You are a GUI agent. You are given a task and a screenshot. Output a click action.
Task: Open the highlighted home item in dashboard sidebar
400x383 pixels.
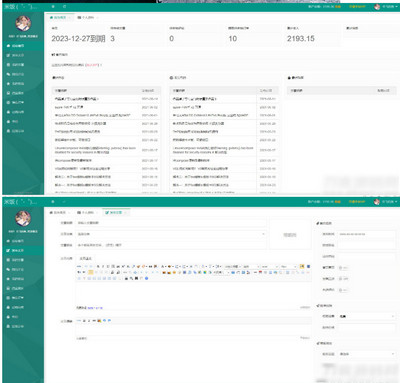(x=23, y=46)
